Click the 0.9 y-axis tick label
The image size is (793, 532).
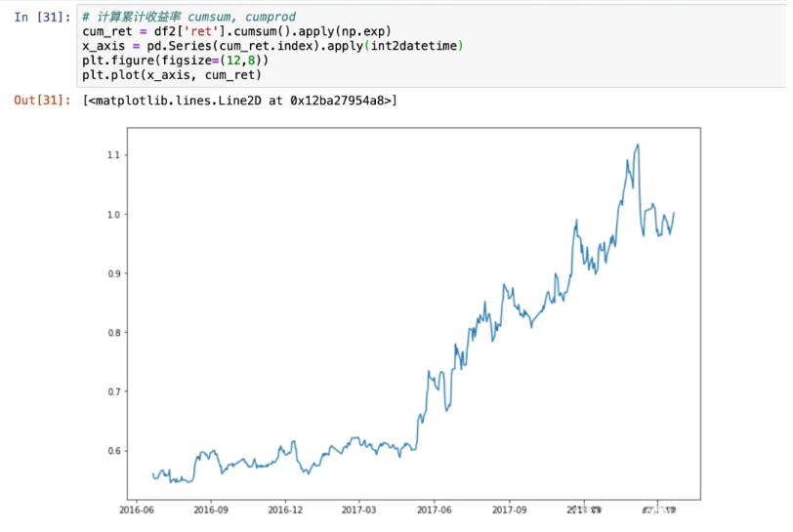(113, 273)
